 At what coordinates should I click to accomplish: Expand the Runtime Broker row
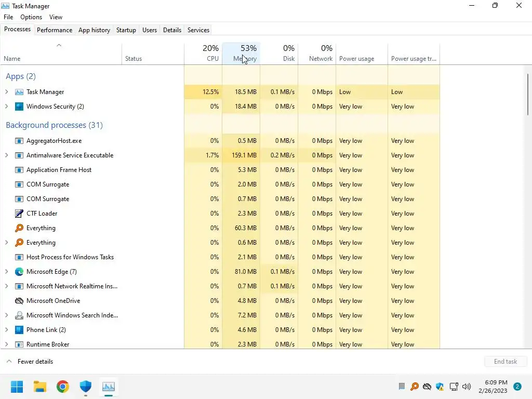[x=6, y=344]
